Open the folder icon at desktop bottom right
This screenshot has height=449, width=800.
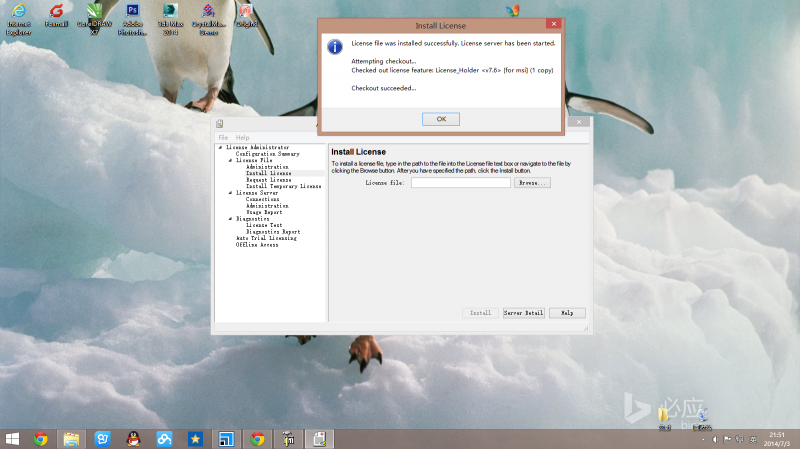coord(664,418)
